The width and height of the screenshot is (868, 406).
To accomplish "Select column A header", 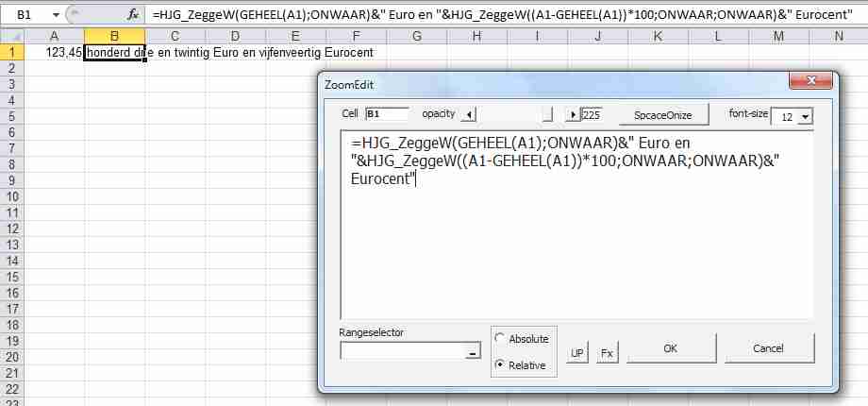I will tap(55, 37).
